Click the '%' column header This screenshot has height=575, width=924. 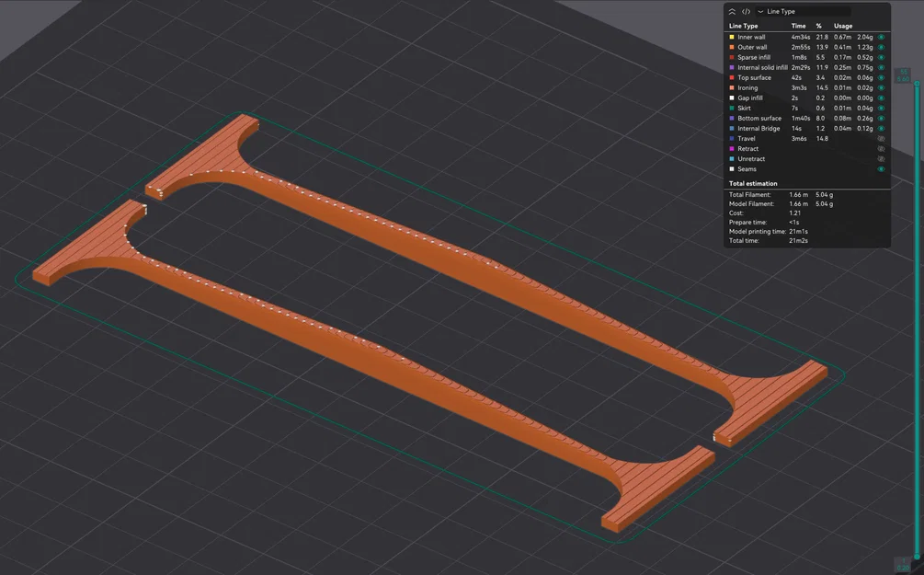818,26
